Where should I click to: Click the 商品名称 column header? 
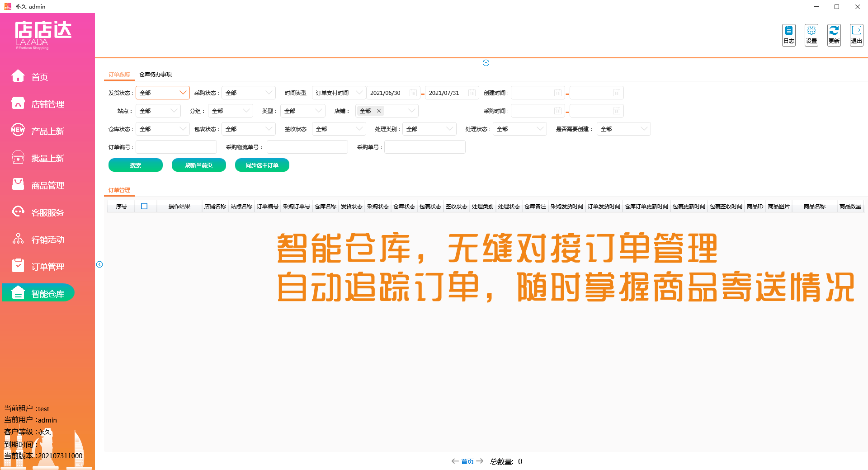(x=815, y=206)
